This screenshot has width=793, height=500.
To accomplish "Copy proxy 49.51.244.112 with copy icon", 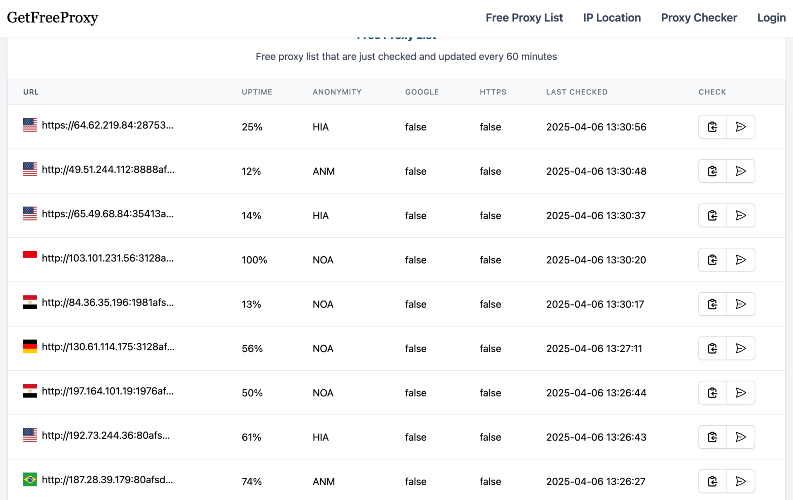I will [712, 171].
